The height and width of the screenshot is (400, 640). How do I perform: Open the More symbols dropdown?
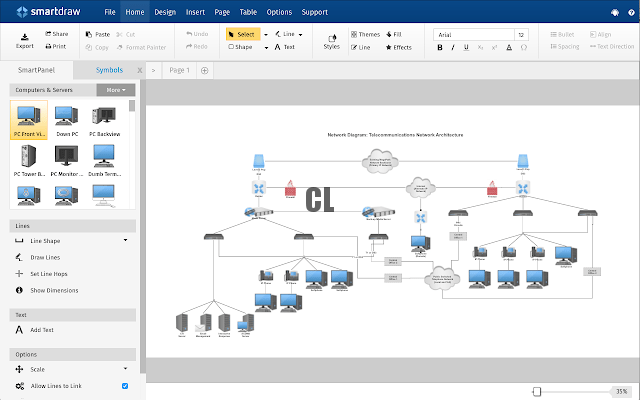point(115,89)
